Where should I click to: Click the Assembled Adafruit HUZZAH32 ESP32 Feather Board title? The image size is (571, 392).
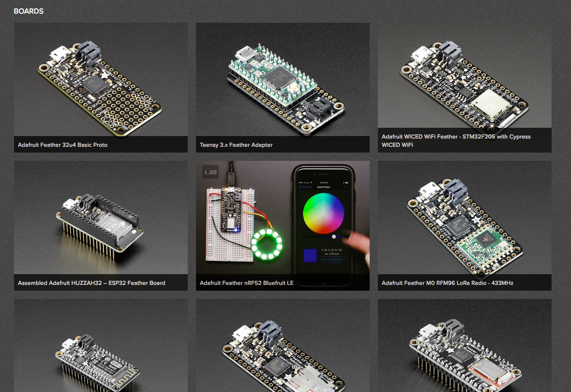point(91,283)
